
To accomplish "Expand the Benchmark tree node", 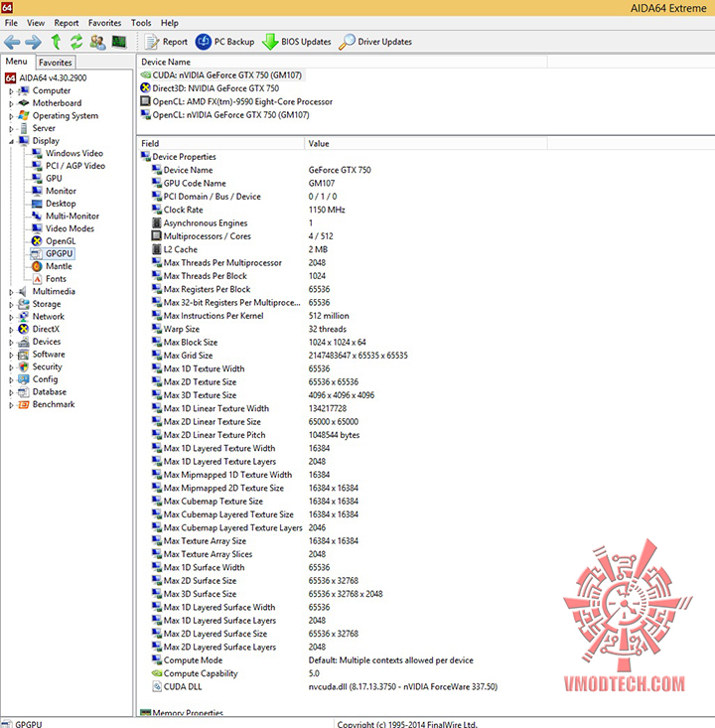I will coord(11,405).
